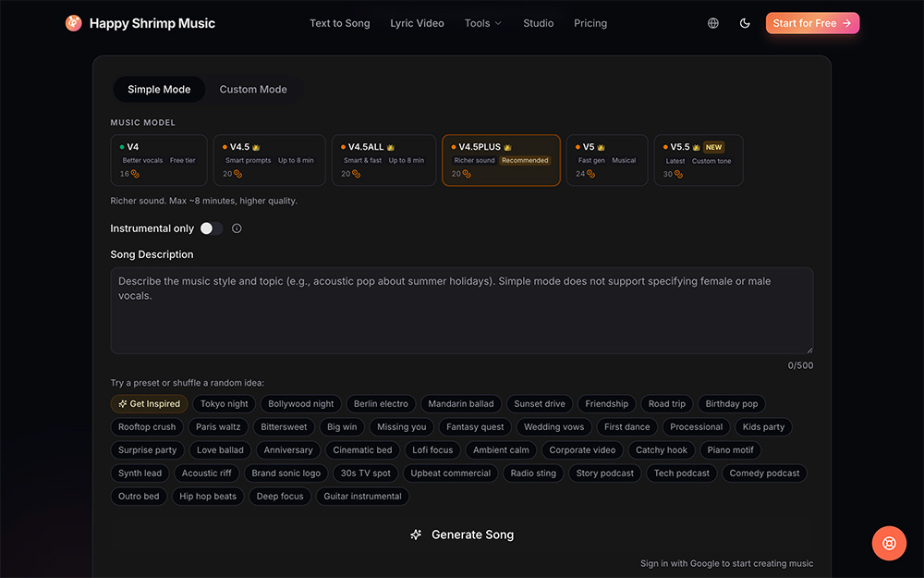View the Pricing page

click(590, 23)
